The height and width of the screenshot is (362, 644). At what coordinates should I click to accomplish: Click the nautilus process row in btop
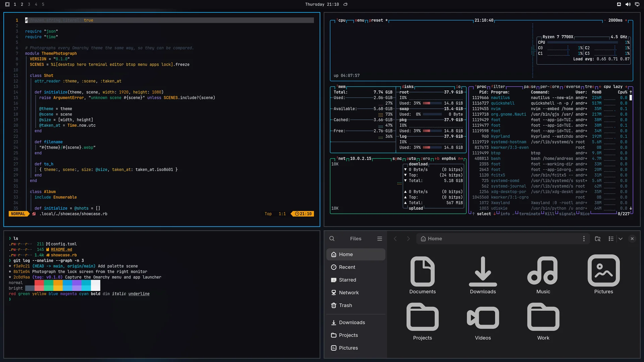[550, 98]
